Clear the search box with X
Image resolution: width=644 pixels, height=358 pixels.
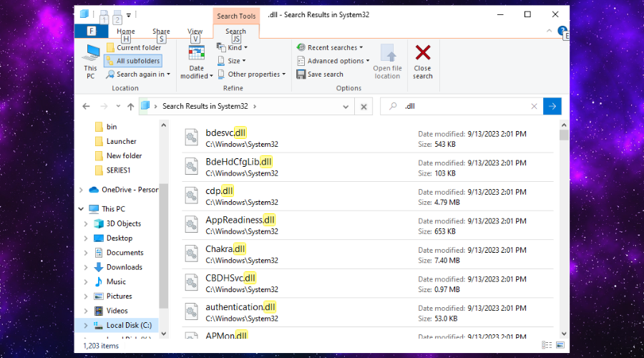pyautogui.click(x=534, y=107)
